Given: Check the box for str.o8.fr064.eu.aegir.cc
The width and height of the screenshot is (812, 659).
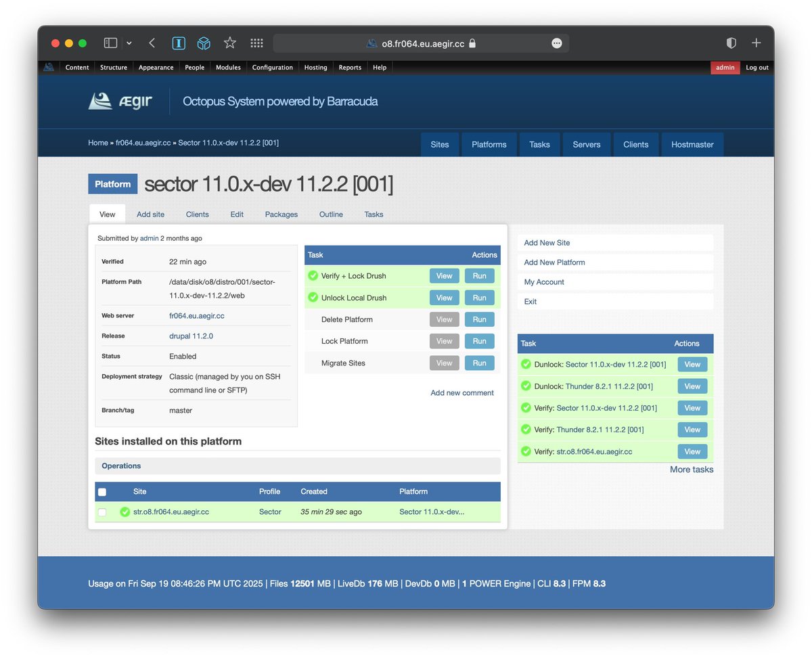Looking at the screenshot, I should click(103, 512).
